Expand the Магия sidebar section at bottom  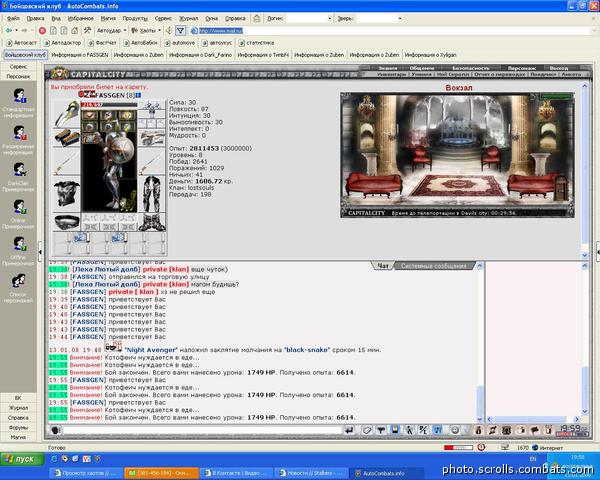click(x=18, y=437)
